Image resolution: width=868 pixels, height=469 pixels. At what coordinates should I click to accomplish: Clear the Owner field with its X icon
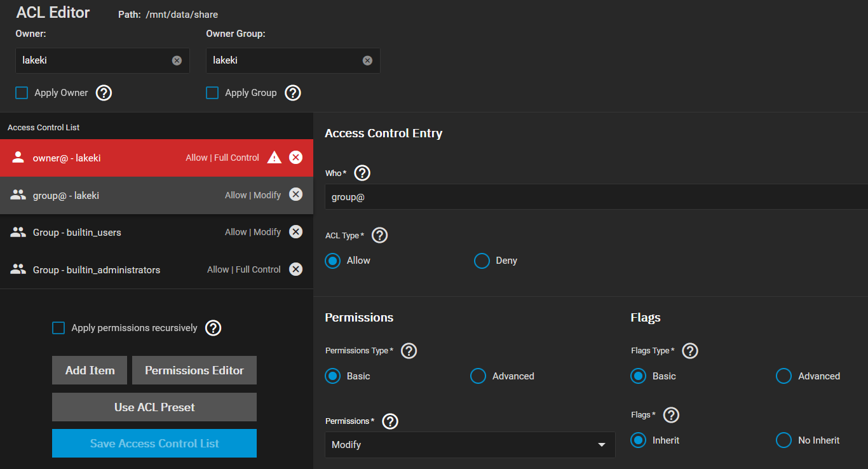point(177,60)
